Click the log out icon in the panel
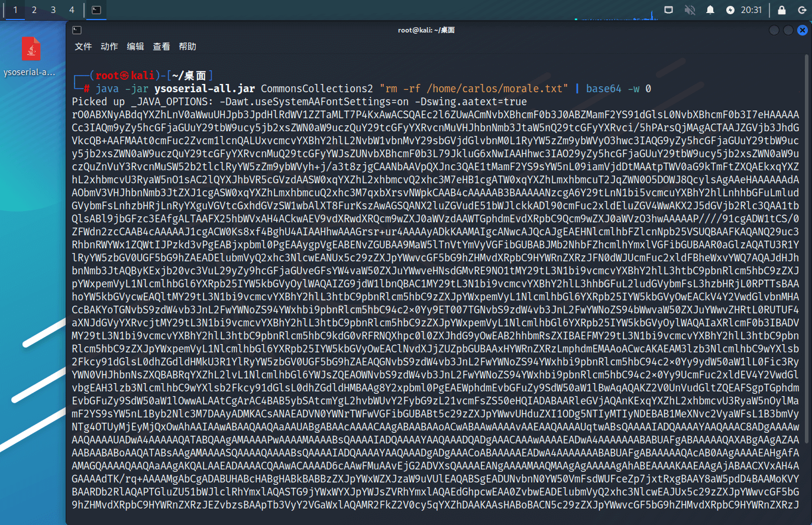 coord(802,10)
